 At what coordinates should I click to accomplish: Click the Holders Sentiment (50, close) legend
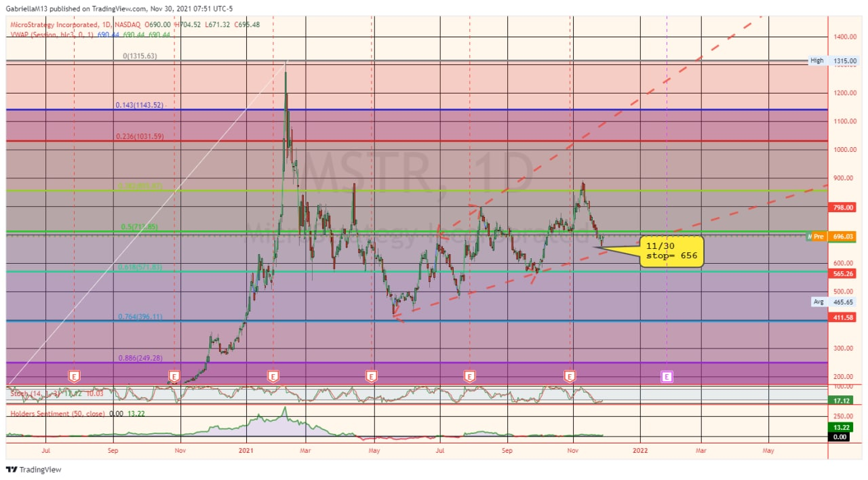[x=57, y=412]
